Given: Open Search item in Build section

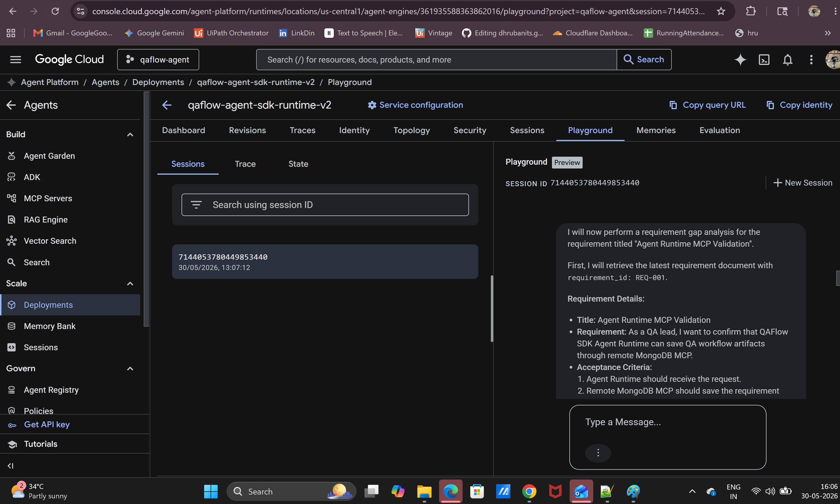Looking at the screenshot, I should 37,262.
